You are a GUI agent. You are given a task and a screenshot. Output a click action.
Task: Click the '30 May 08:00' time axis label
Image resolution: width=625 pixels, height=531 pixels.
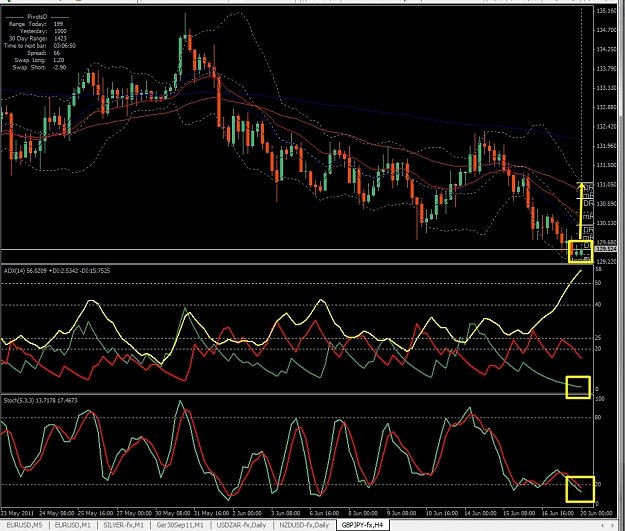pyautogui.click(x=173, y=513)
